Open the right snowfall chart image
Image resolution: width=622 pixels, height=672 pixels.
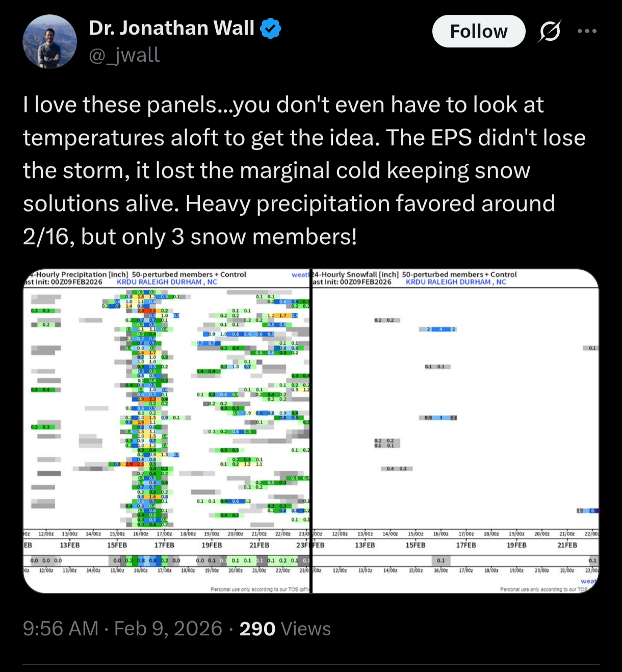pos(455,431)
